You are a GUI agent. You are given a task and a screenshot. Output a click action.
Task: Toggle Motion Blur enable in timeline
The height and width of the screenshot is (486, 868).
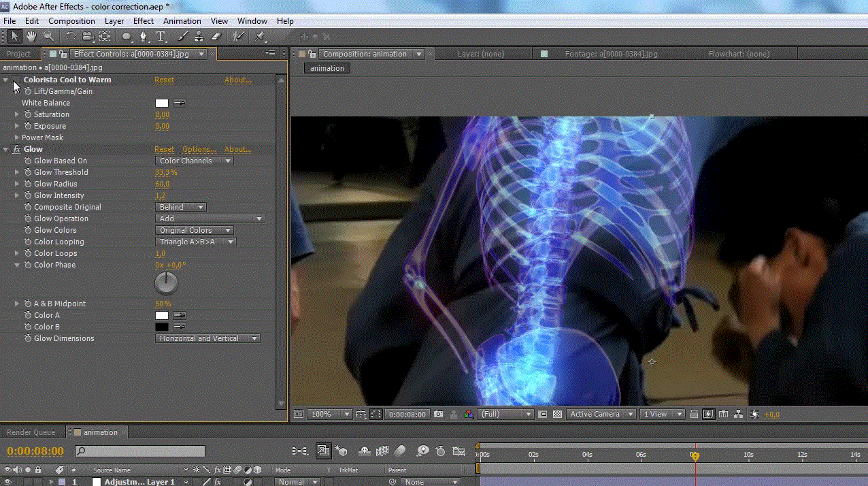click(400, 451)
